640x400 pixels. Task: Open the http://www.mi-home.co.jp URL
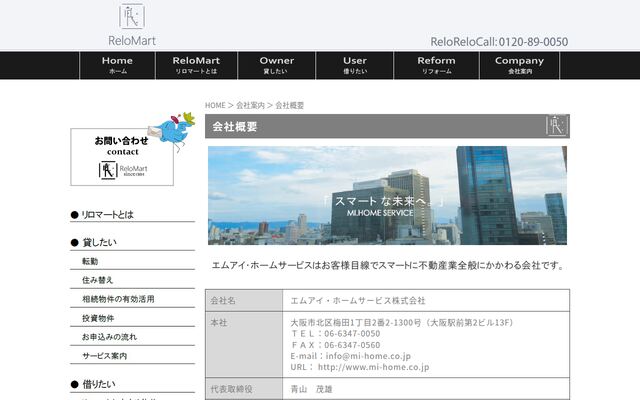click(x=373, y=367)
